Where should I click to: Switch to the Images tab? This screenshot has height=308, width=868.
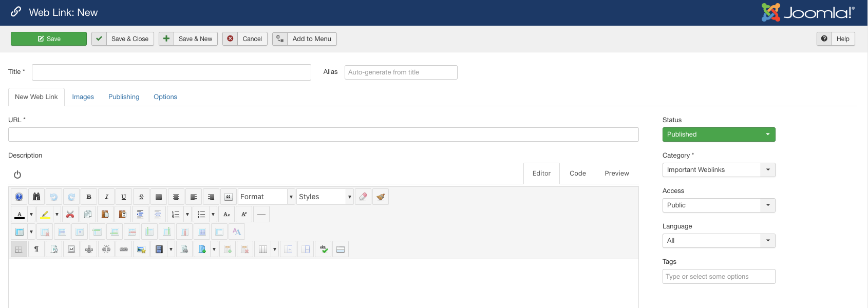click(83, 97)
